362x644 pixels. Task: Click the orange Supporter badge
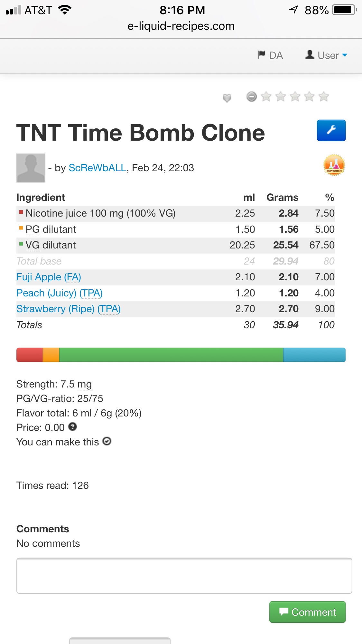pyautogui.click(x=334, y=165)
